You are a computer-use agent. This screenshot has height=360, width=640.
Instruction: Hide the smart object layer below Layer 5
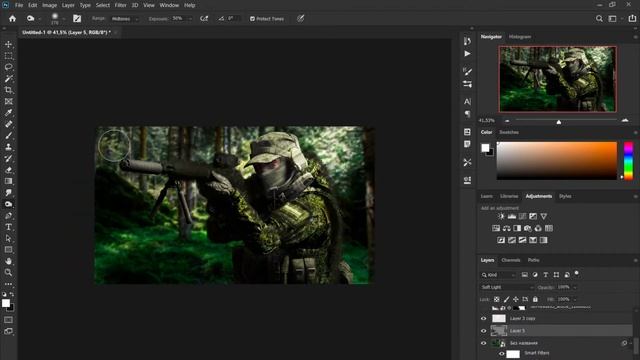tap(484, 343)
